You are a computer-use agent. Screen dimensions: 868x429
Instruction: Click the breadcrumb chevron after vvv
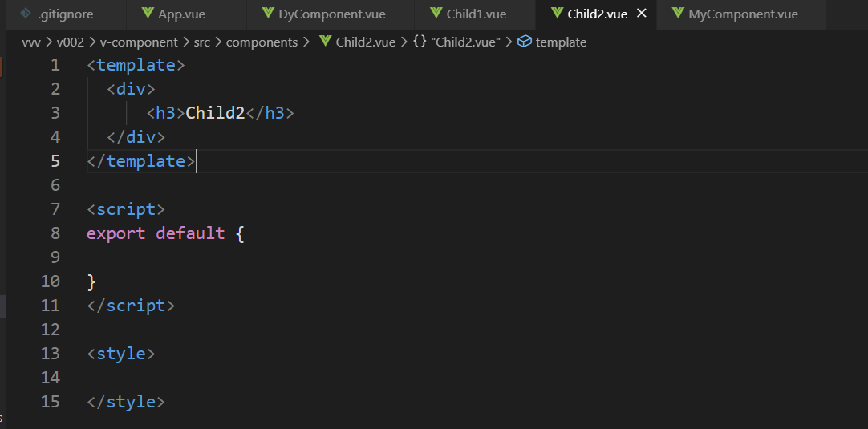point(49,42)
